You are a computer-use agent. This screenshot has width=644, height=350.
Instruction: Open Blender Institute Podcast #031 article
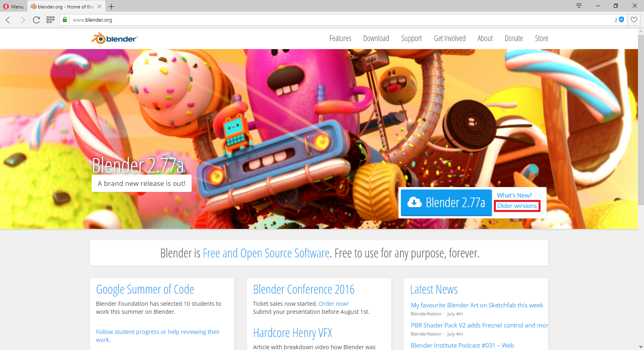(x=462, y=346)
